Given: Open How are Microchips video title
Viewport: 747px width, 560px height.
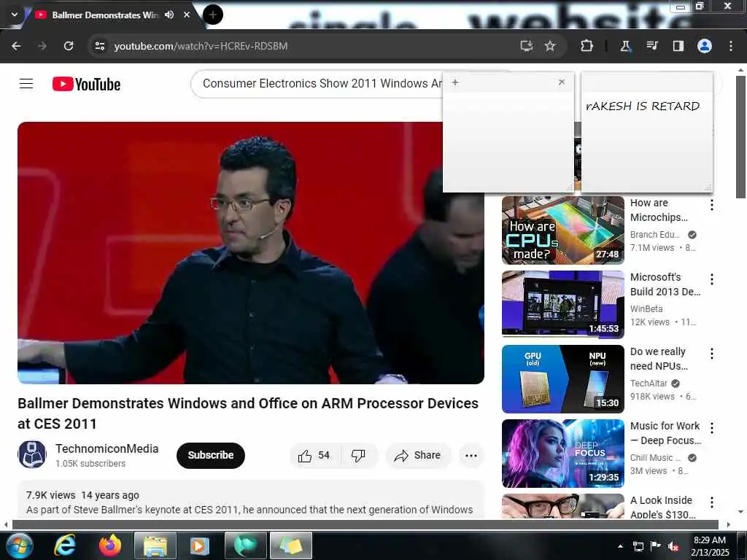Looking at the screenshot, I should [659, 210].
